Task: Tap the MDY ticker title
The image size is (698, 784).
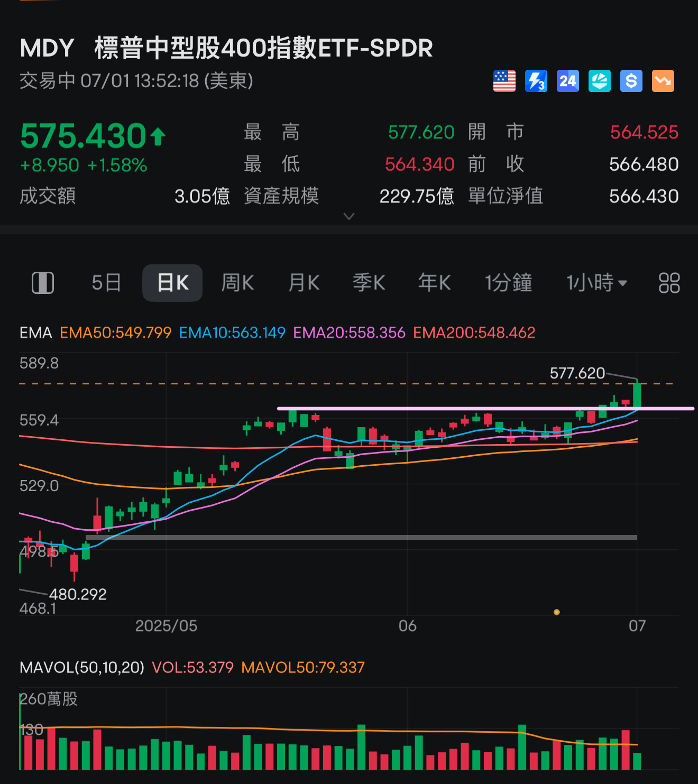Action: click(x=47, y=48)
